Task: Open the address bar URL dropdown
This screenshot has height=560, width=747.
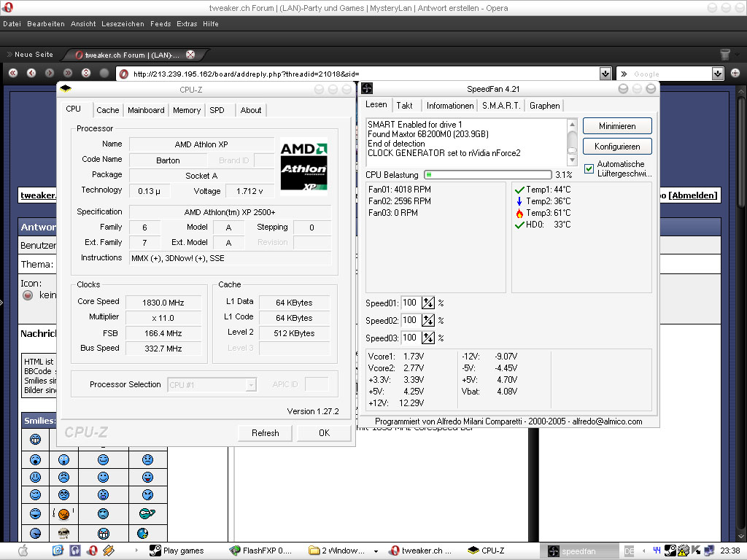Action: click(x=605, y=74)
